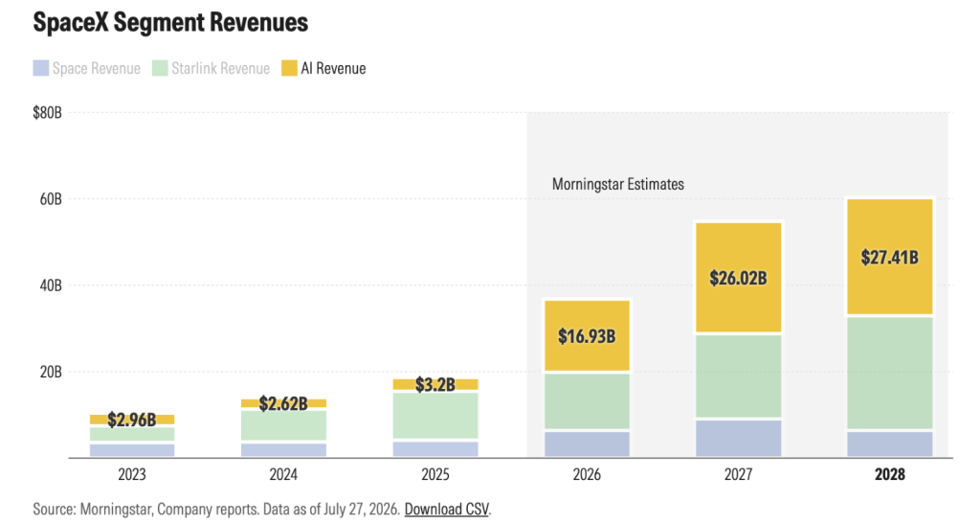The image size is (980, 523).
Task: Open the Download CSV link
Action: (446, 509)
